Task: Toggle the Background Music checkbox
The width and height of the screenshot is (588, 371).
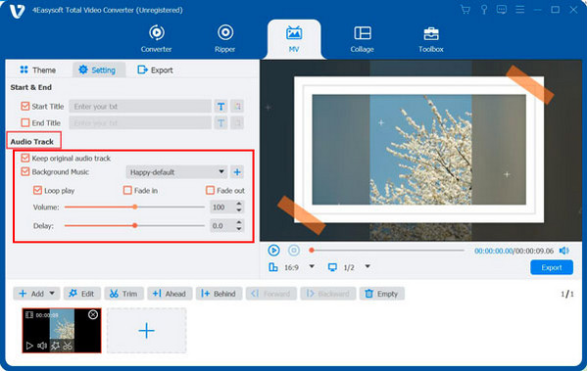Action: point(25,171)
